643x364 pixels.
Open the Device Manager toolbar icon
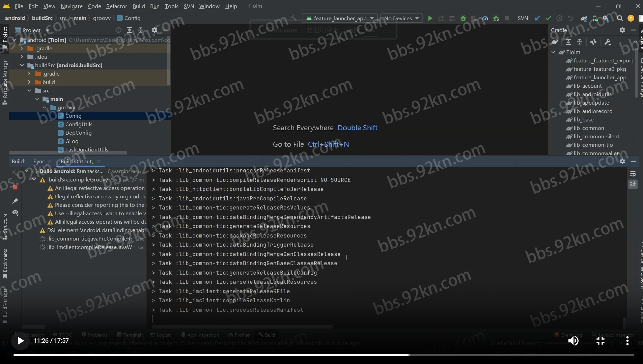coord(595,18)
